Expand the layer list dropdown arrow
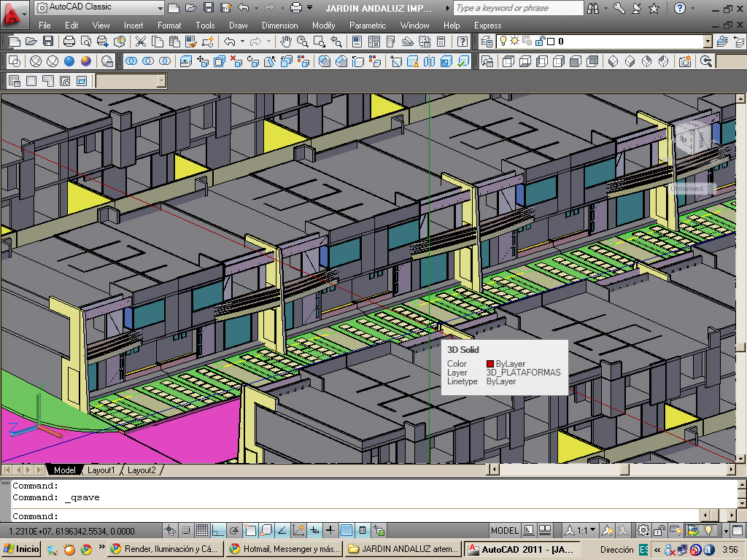 coord(707,42)
